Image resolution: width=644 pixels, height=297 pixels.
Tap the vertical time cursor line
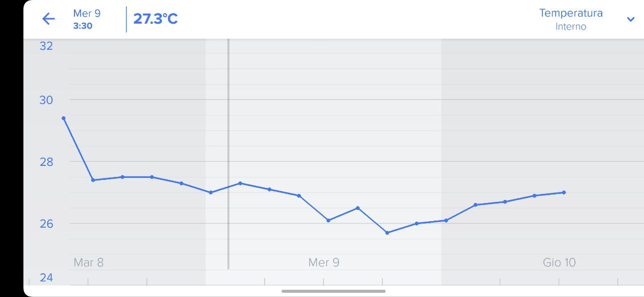[228, 154]
